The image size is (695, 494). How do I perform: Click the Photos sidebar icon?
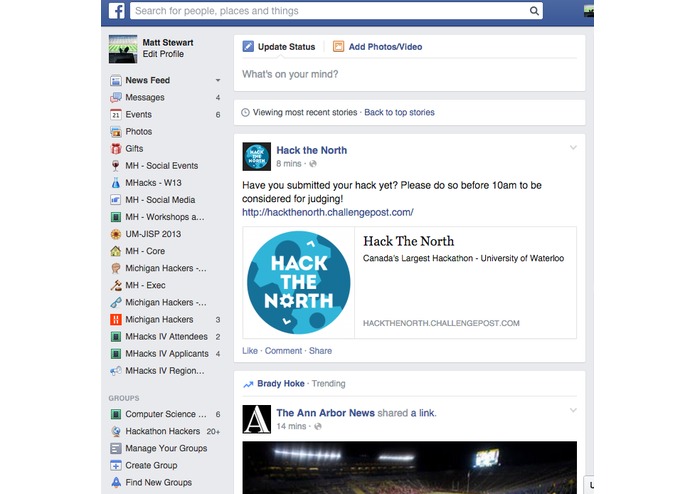pos(116,132)
